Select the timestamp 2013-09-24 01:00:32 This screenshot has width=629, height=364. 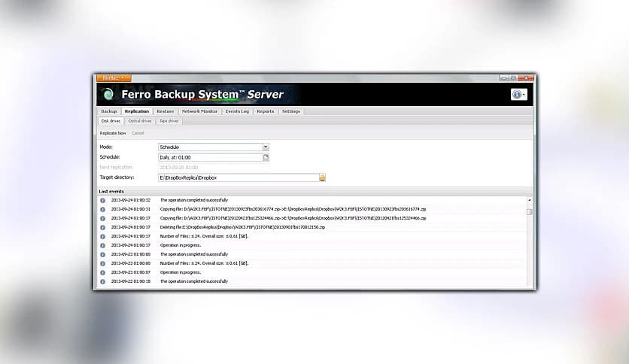point(131,200)
